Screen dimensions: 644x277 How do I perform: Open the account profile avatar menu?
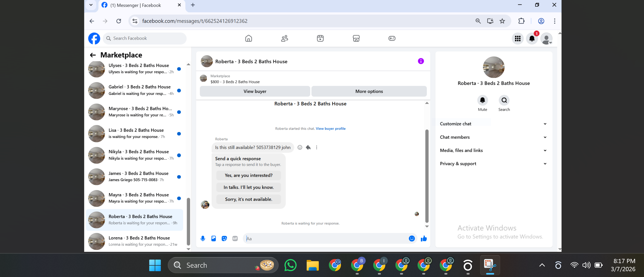coord(546,38)
